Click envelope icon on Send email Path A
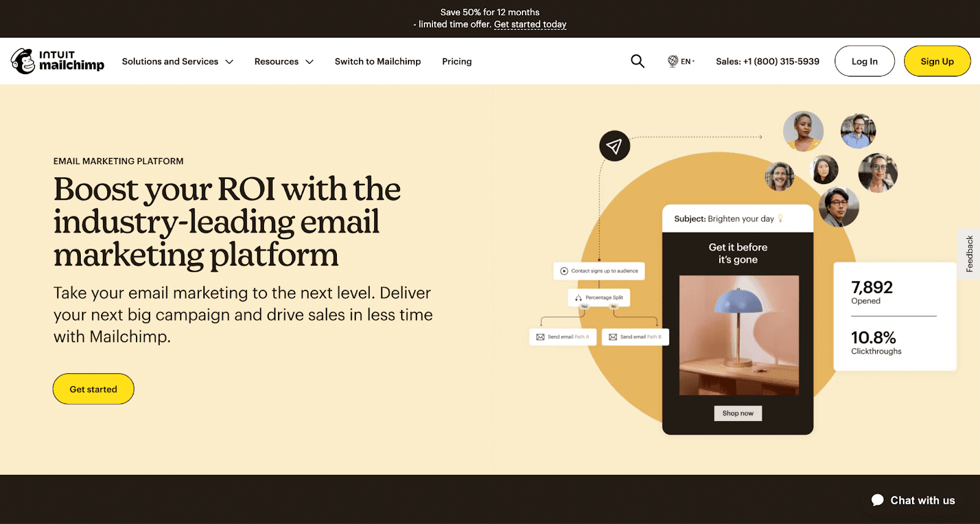 click(x=540, y=337)
